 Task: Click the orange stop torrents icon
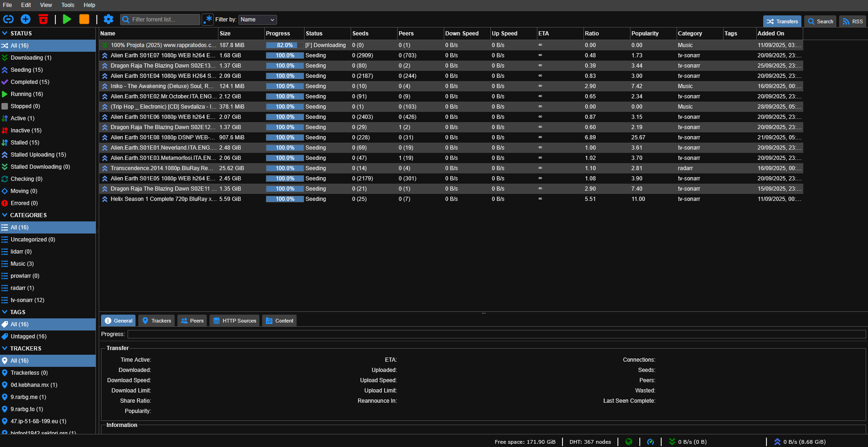pyautogui.click(x=84, y=19)
